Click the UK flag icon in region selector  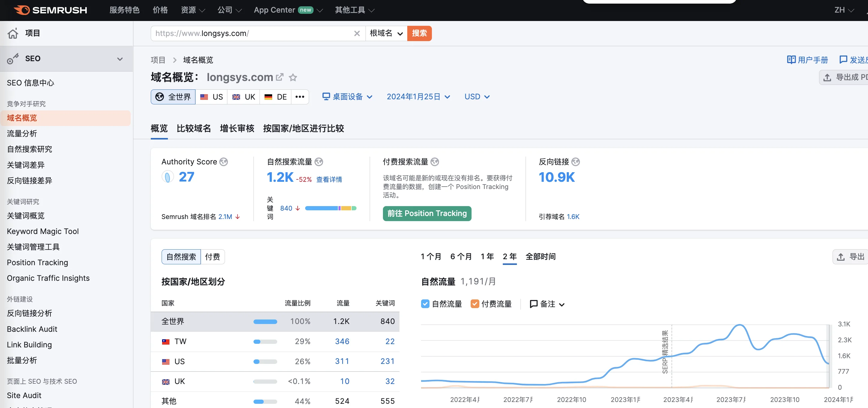[x=236, y=97]
